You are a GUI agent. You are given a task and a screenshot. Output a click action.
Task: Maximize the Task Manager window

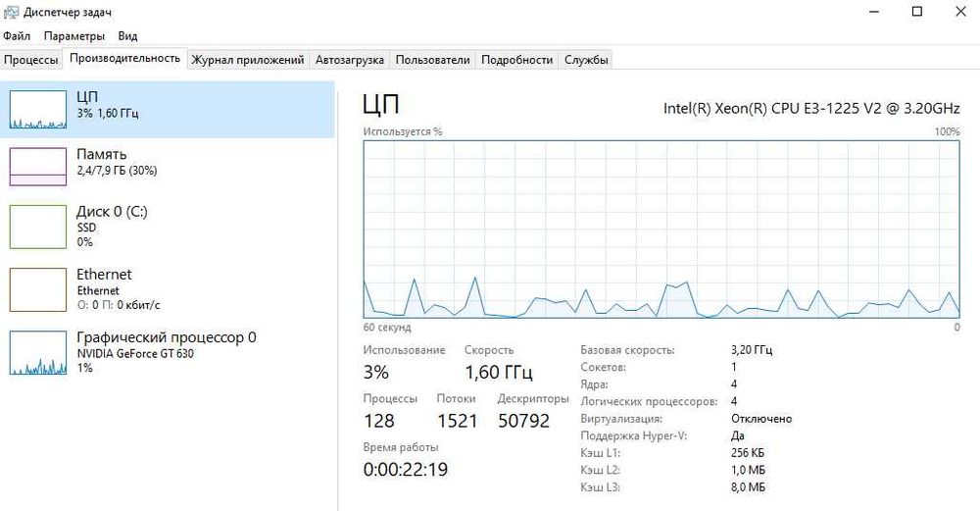917,12
